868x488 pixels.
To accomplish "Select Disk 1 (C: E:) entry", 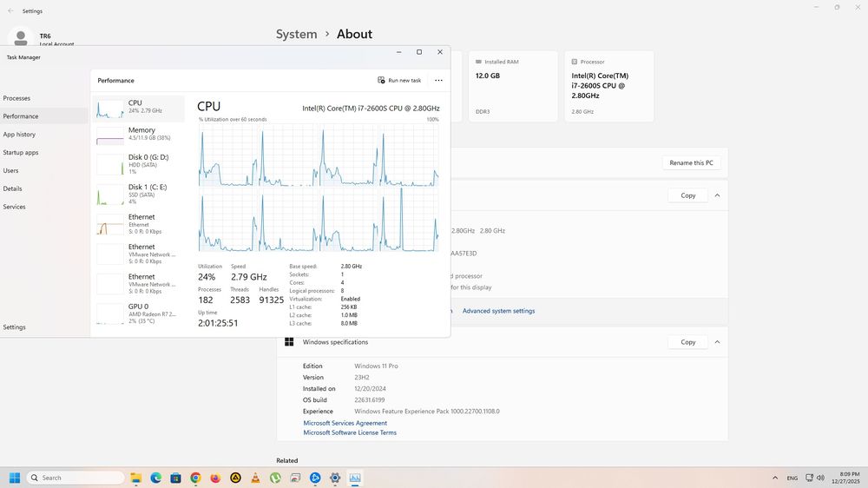I will (138, 195).
